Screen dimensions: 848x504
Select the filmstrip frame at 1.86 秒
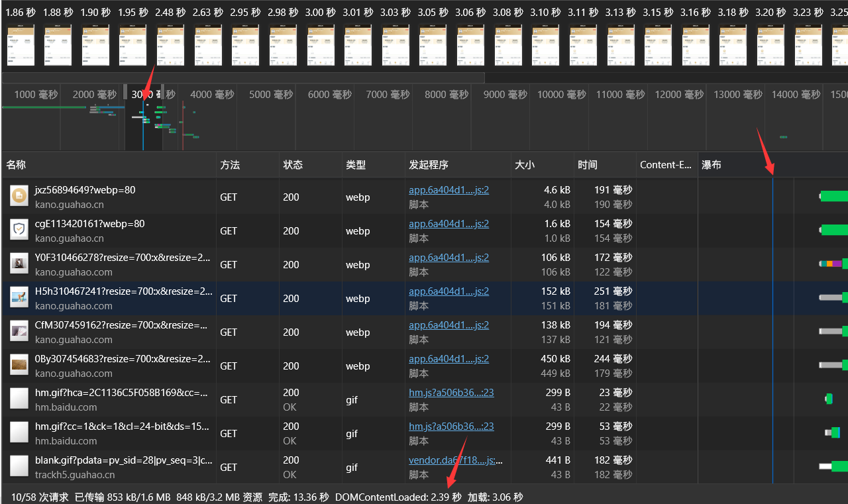[x=21, y=45]
